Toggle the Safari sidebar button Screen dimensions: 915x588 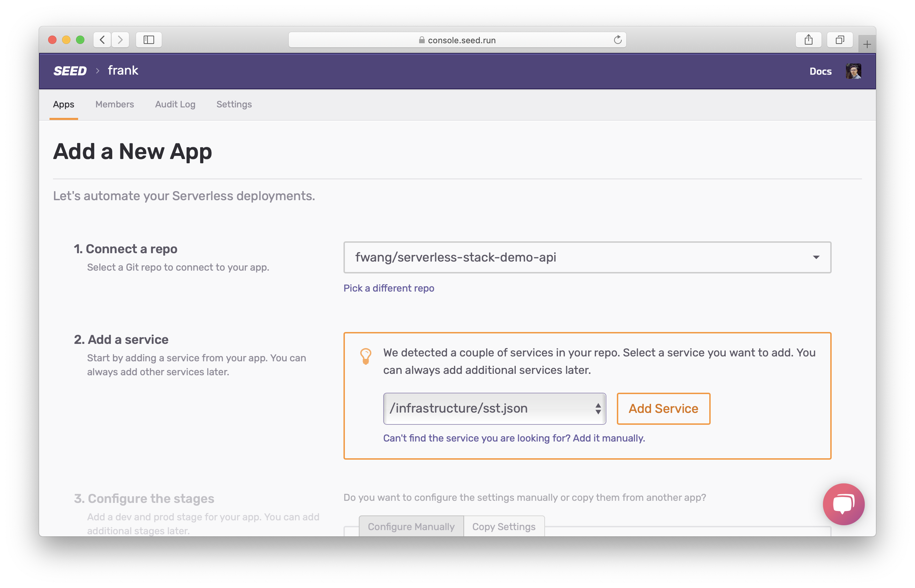[x=149, y=40]
